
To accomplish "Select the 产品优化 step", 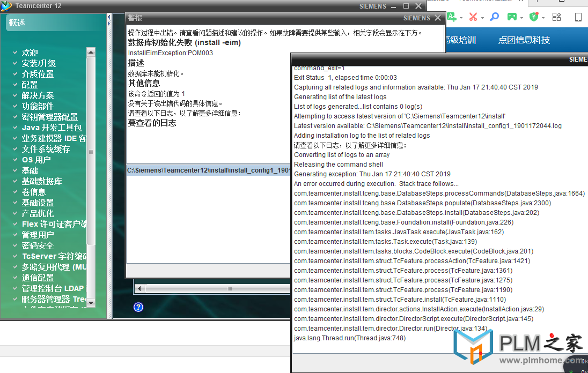I will pos(38,213).
